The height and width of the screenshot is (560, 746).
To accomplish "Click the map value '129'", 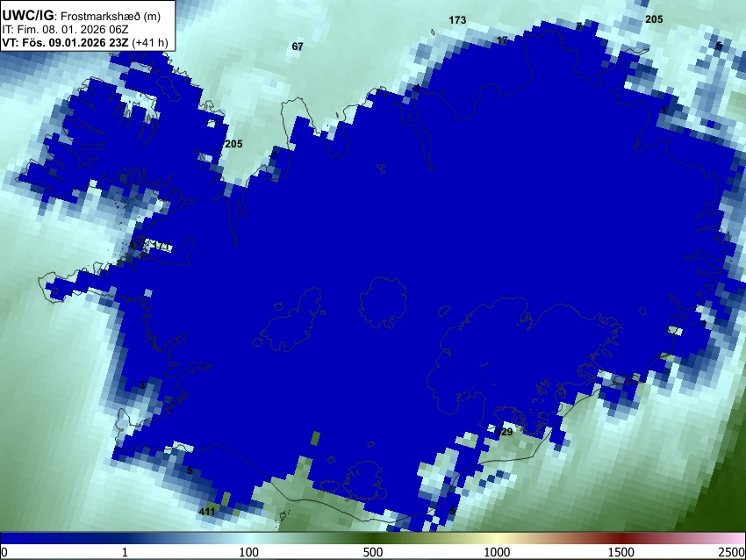I will point(505,432).
